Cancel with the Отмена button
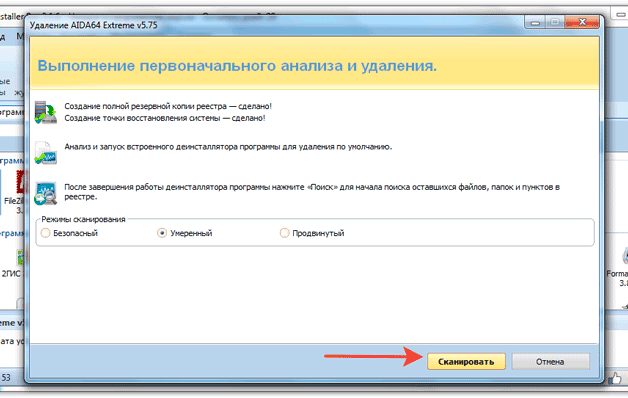628x398 pixels. coord(550,361)
